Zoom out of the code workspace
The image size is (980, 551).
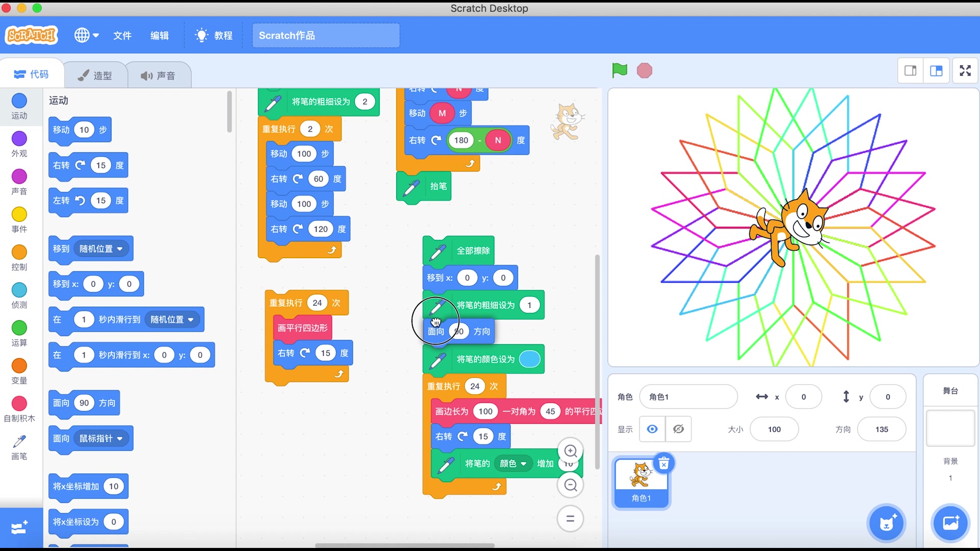pyautogui.click(x=570, y=485)
